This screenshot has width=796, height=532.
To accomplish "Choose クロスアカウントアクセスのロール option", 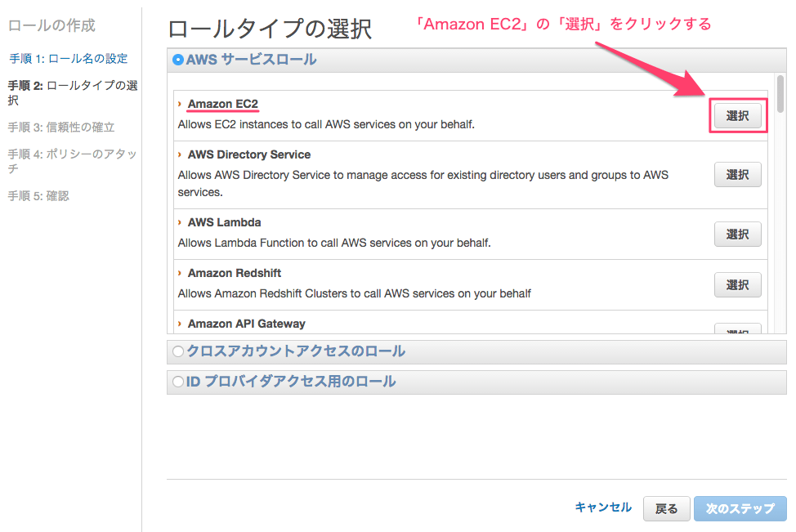I will (177, 351).
